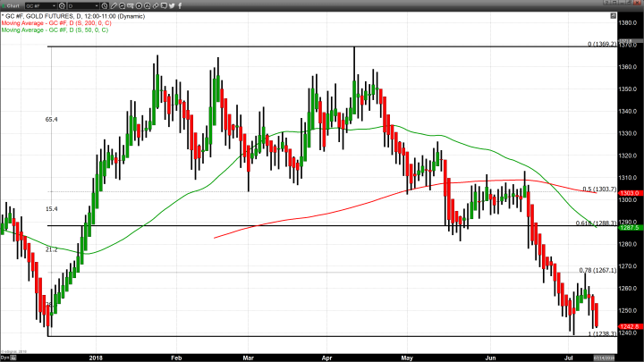This screenshot has width=644, height=362.
Task: Select the 0.5 (1303.7) Fibonacci level label
Action: pyautogui.click(x=597, y=189)
